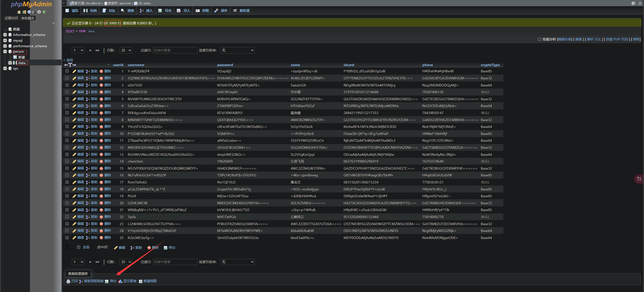The height and width of the screenshot is (292, 644).
Task: Open the top 行数 rows-count dropdown
Action: (126, 50)
